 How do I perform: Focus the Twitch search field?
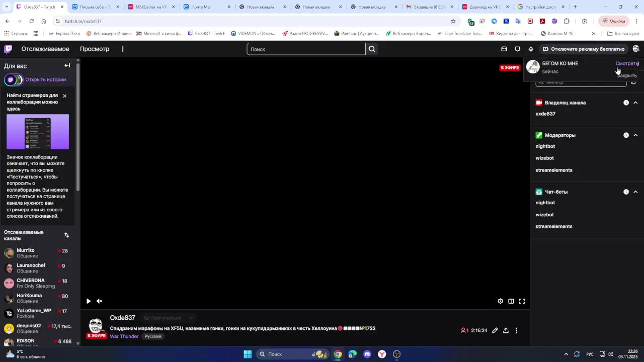tap(306, 49)
